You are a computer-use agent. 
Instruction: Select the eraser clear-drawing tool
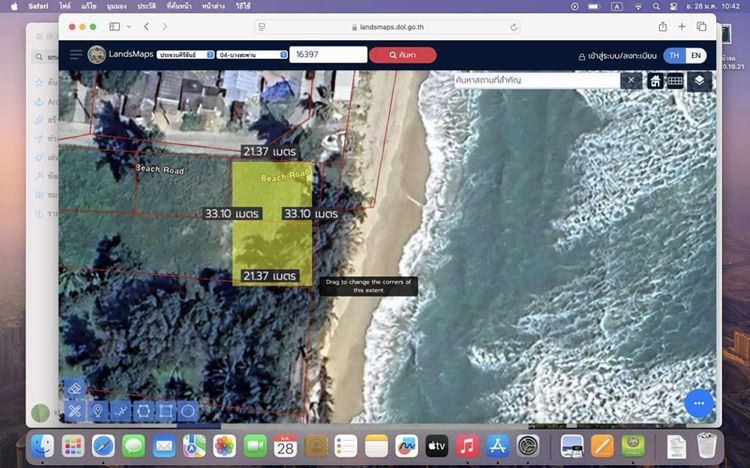74,389
